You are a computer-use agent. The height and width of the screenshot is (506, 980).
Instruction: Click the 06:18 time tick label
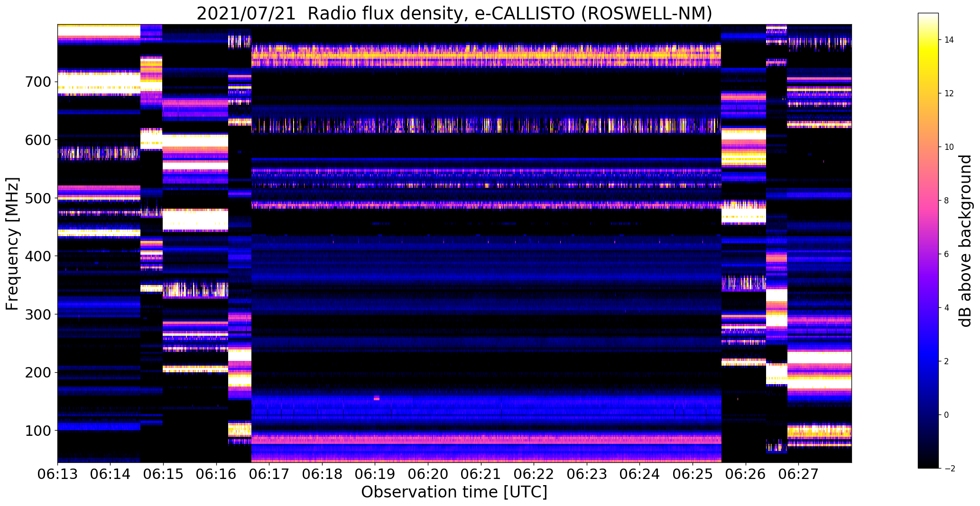pos(322,473)
